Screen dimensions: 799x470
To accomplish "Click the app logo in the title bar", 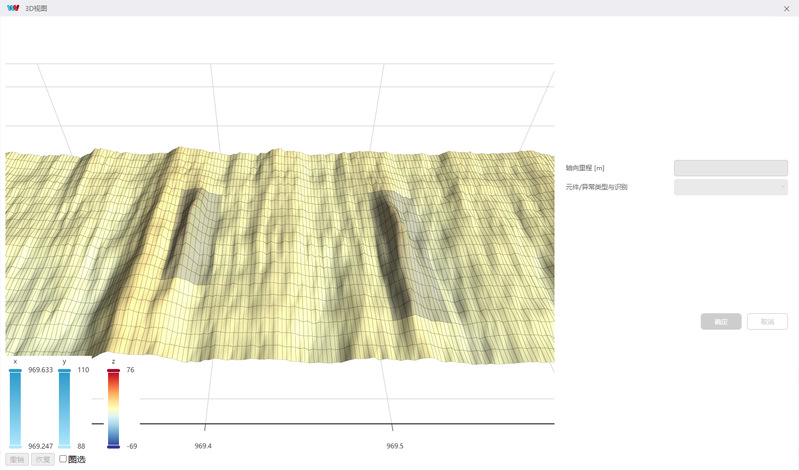I will pyautogui.click(x=13, y=8).
